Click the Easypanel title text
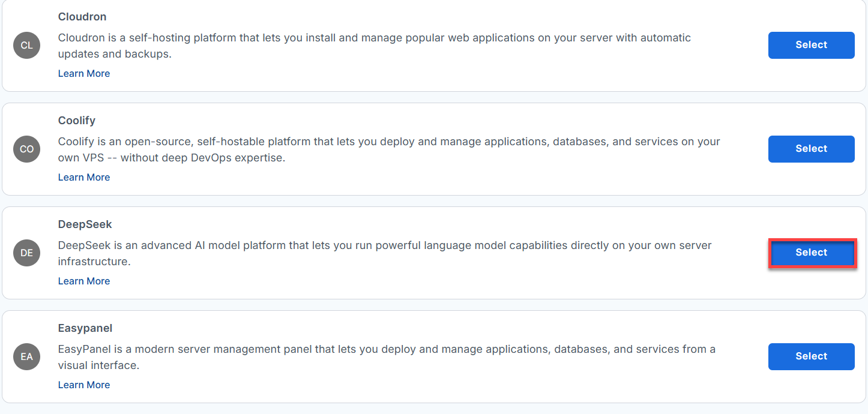This screenshot has width=868, height=414. tap(85, 328)
